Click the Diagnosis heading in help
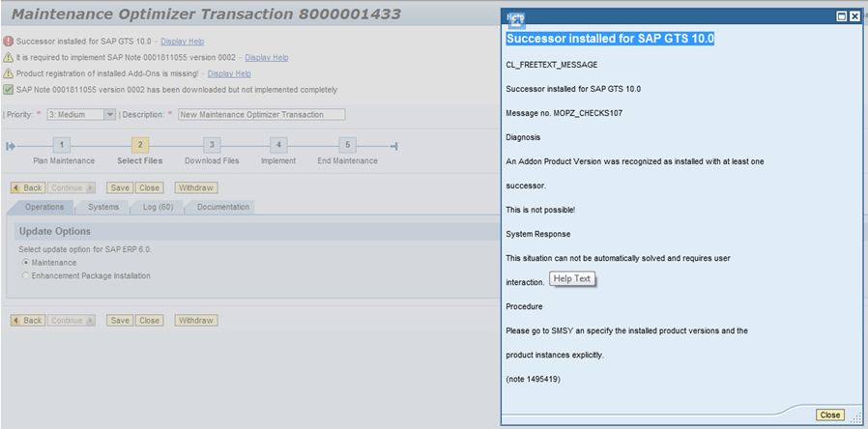The width and height of the screenshot is (868, 429). pos(523,137)
